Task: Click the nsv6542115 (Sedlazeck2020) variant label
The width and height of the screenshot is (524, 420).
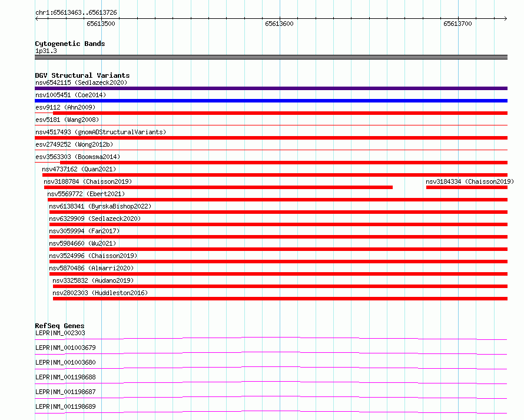Action: point(81,82)
